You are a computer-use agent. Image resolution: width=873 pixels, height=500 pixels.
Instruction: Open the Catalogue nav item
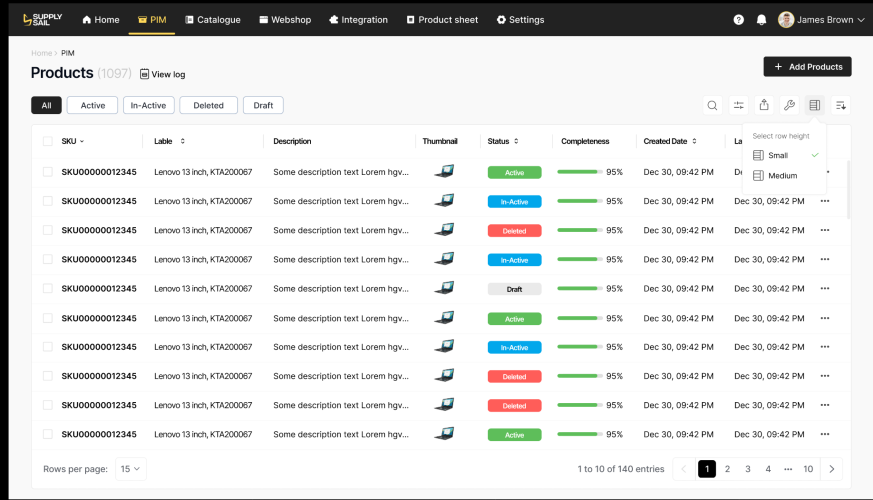[213, 19]
